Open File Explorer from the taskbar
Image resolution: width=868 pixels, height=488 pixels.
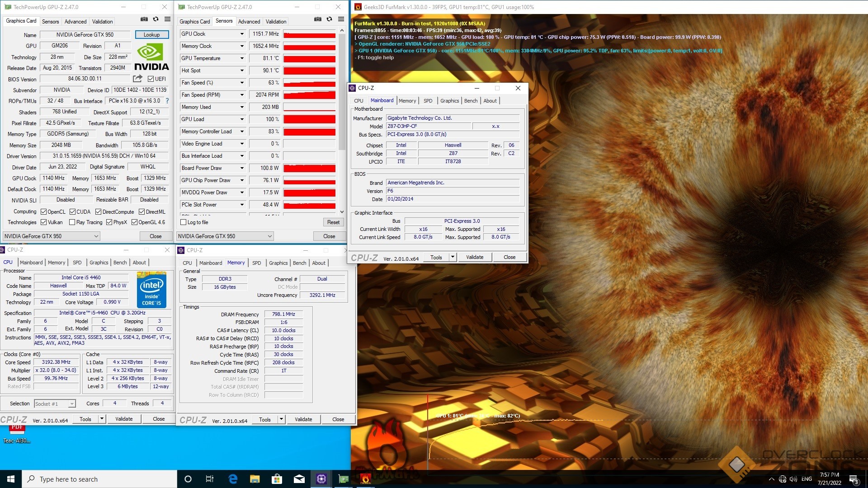point(255,479)
